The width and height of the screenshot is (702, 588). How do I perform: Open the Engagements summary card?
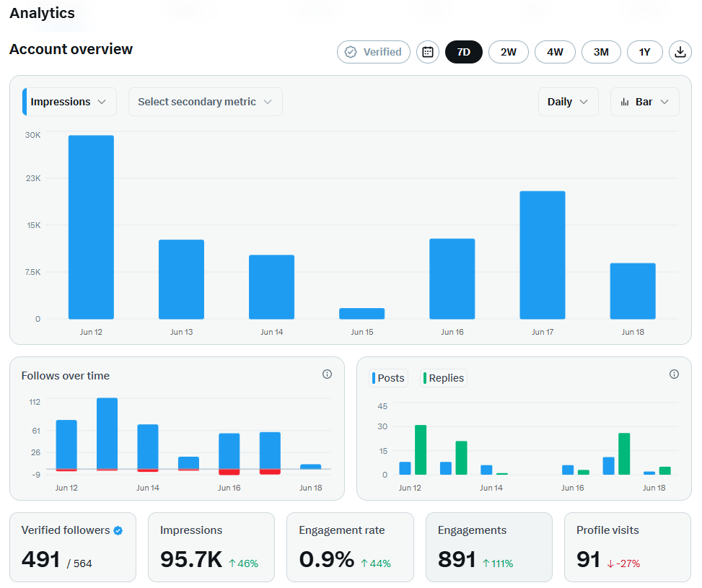(x=489, y=548)
